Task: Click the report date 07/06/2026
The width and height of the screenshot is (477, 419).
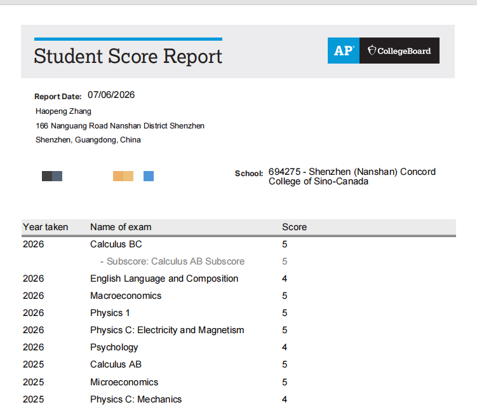Action: [111, 95]
